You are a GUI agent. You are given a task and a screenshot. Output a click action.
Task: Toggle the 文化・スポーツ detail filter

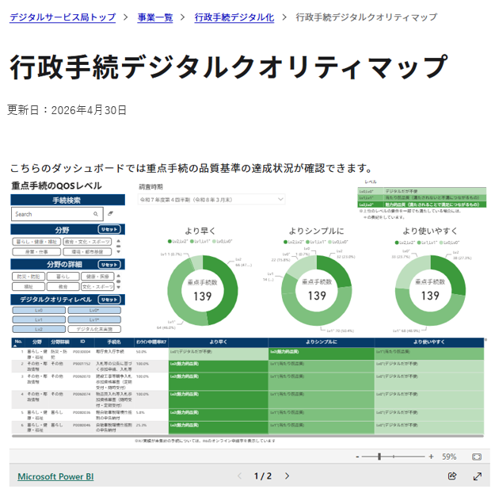97,286
